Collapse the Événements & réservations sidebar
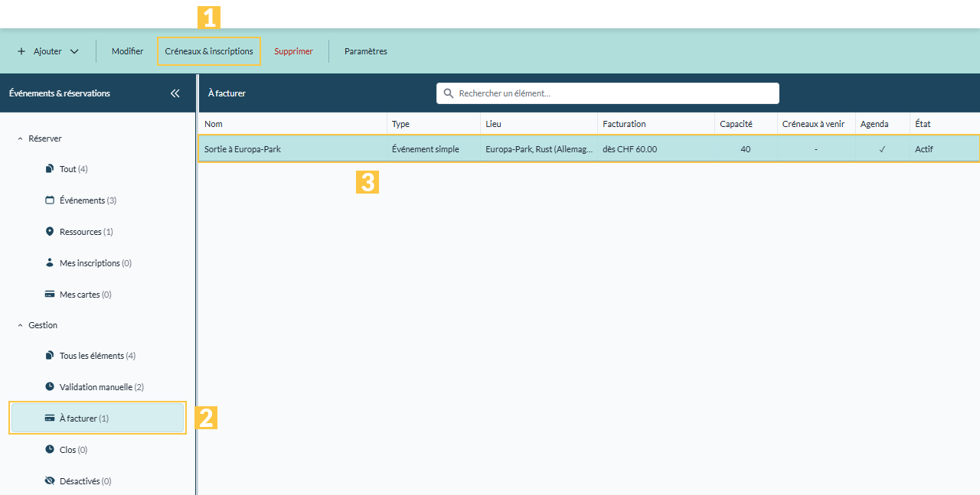 tap(175, 93)
